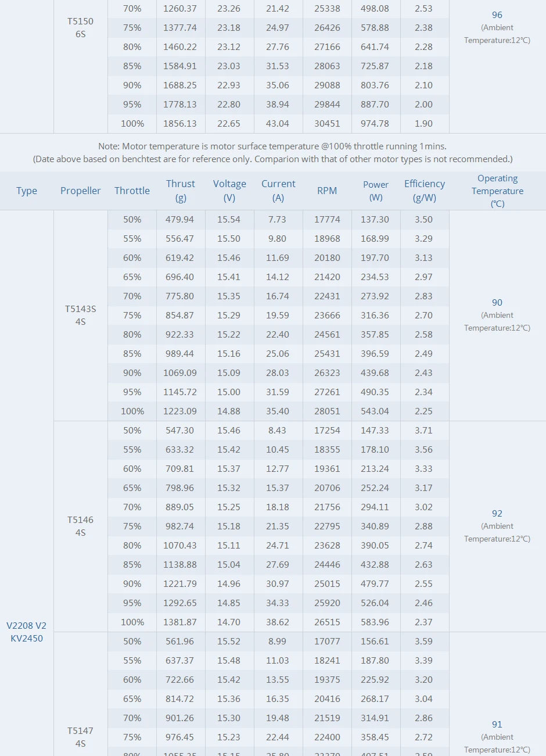Click the Throttle column header
546x756 pixels.
coord(132,191)
